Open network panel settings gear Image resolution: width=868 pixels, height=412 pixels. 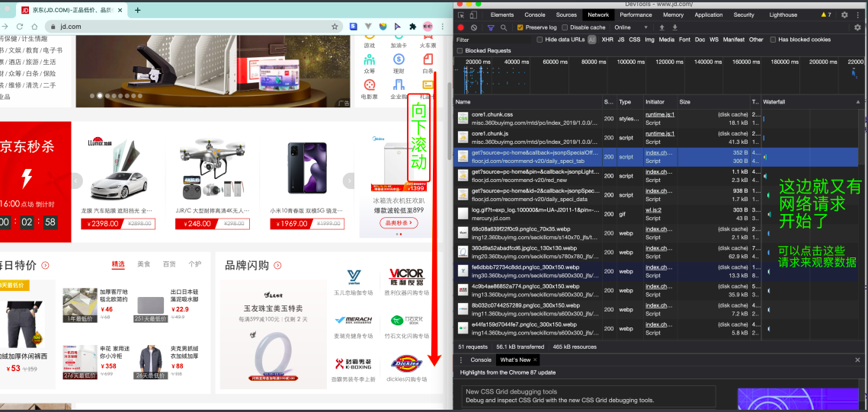pyautogui.click(x=857, y=27)
